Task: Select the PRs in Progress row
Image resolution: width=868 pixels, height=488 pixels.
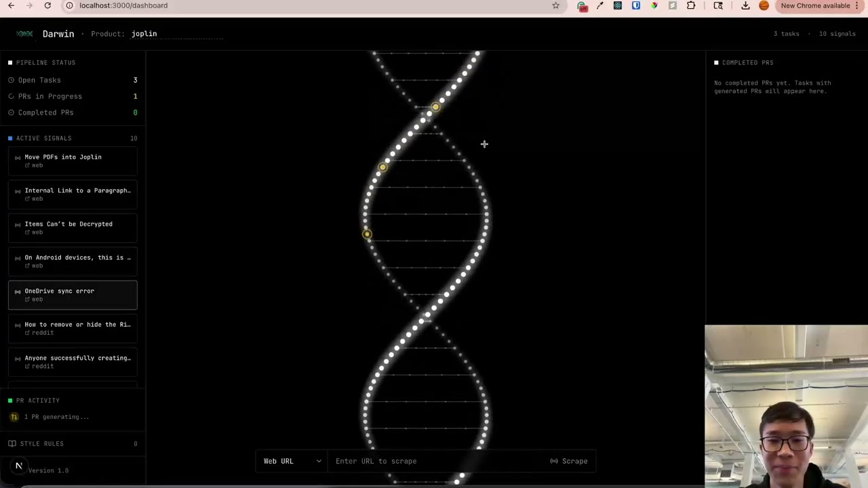Action: click(x=73, y=96)
